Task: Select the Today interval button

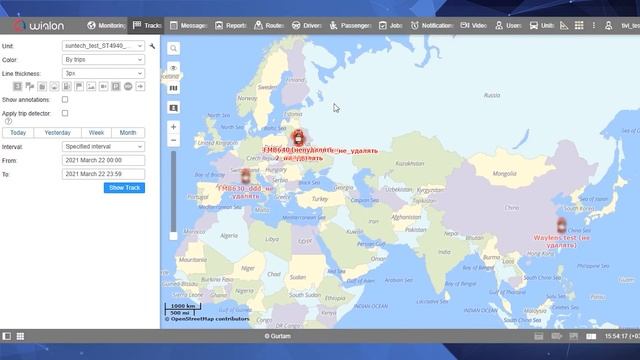Action: click(x=18, y=133)
